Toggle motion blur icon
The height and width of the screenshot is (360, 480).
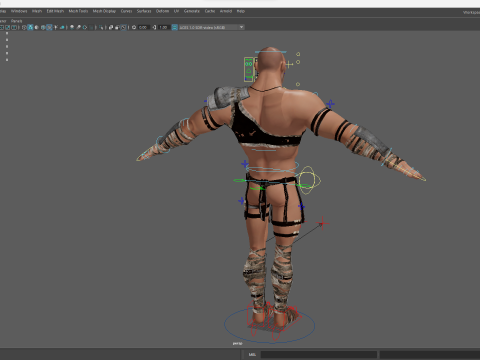tap(78, 27)
